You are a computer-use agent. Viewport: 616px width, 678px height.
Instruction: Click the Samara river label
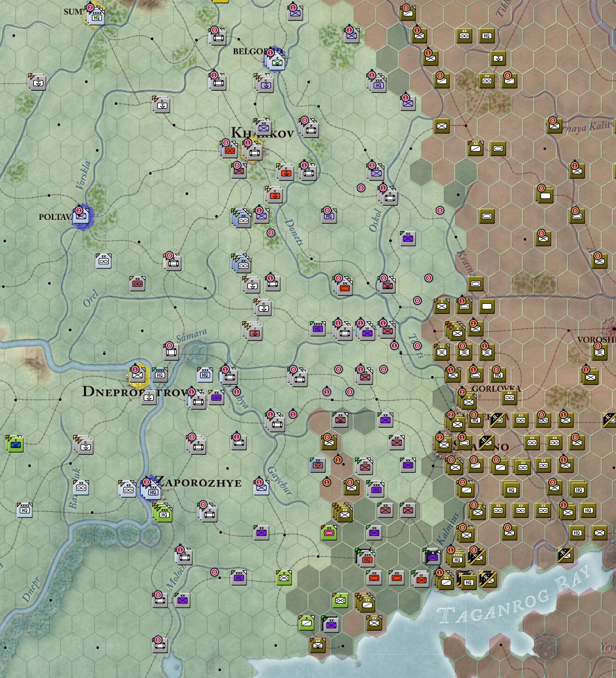191,335
